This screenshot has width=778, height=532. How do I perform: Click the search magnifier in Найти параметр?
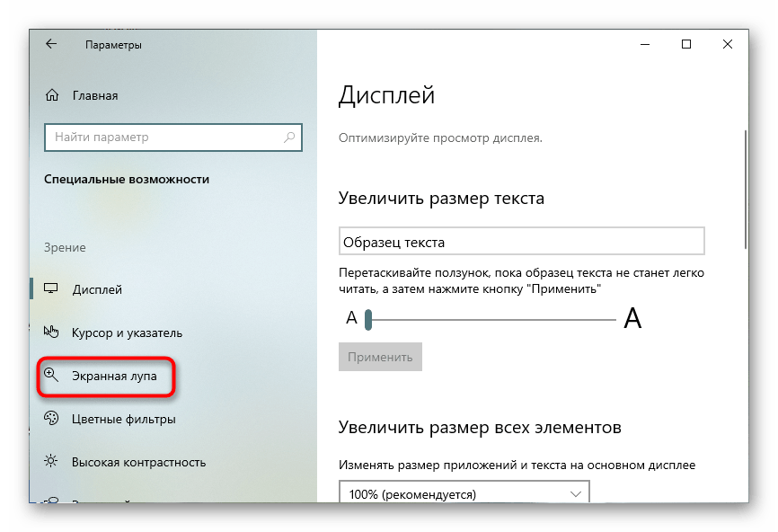click(289, 137)
